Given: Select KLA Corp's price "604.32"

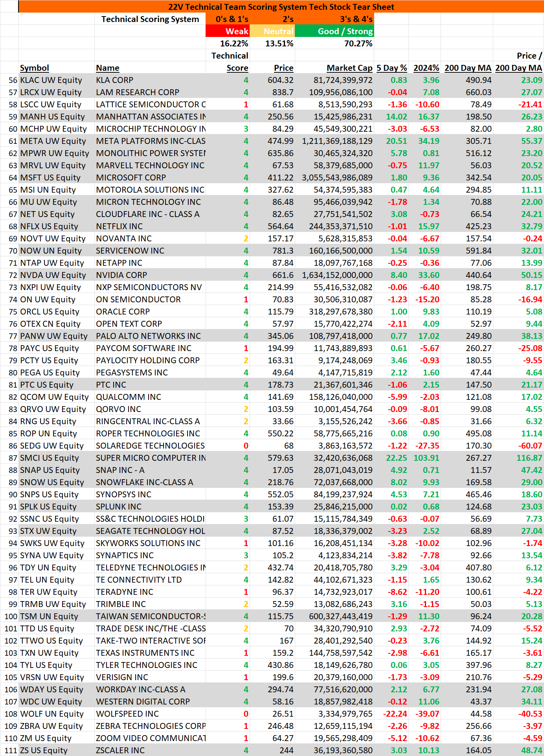Looking at the screenshot, I should pyautogui.click(x=272, y=80).
